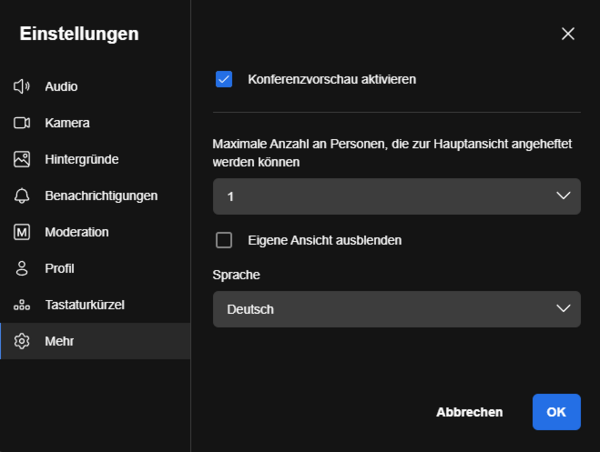Image resolution: width=600 pixels, height=452 pixels.
Task: Show the Tastaturkürzel settings tab
Action: 95,305
